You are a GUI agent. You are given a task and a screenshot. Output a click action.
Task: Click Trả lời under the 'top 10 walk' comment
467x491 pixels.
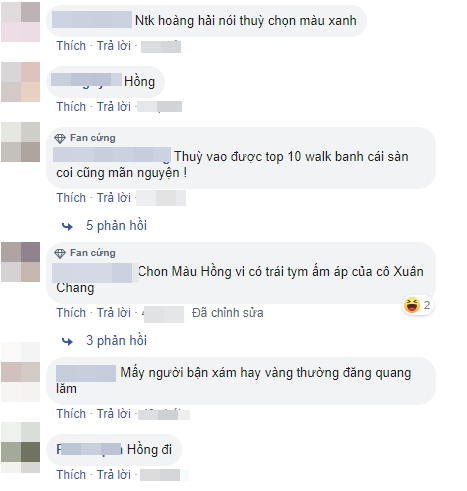pos(114,198)
